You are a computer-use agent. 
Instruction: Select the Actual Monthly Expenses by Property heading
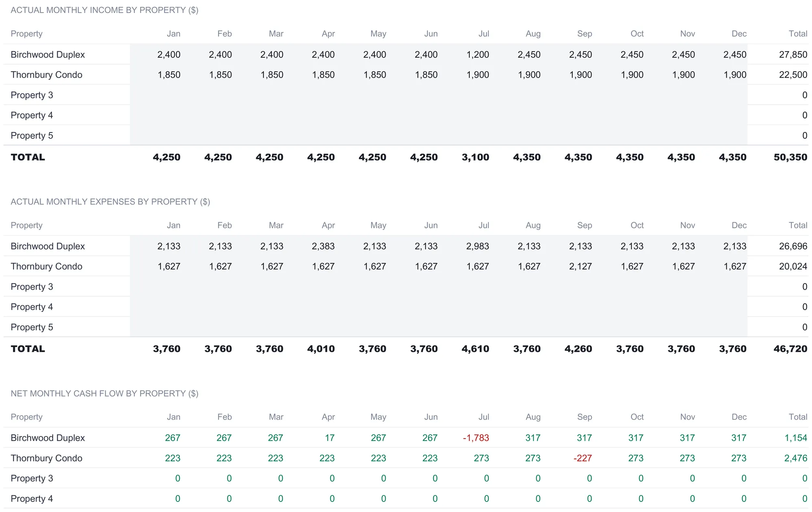pos(110,202)
